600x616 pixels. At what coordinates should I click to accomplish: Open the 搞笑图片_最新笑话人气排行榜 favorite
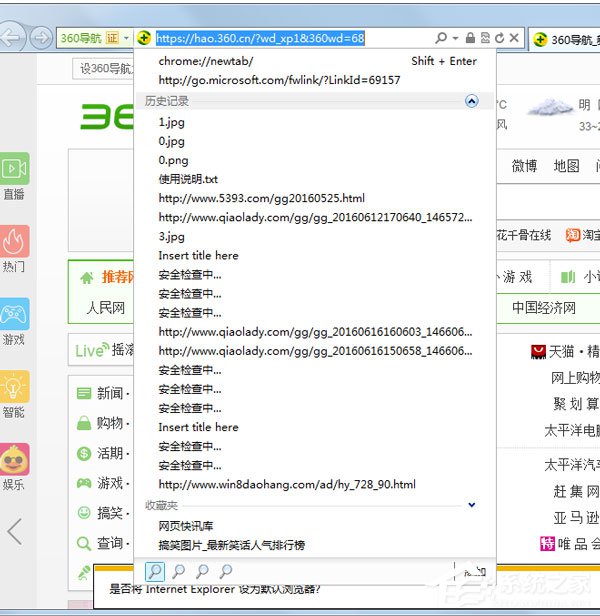(x=231, y=545)
